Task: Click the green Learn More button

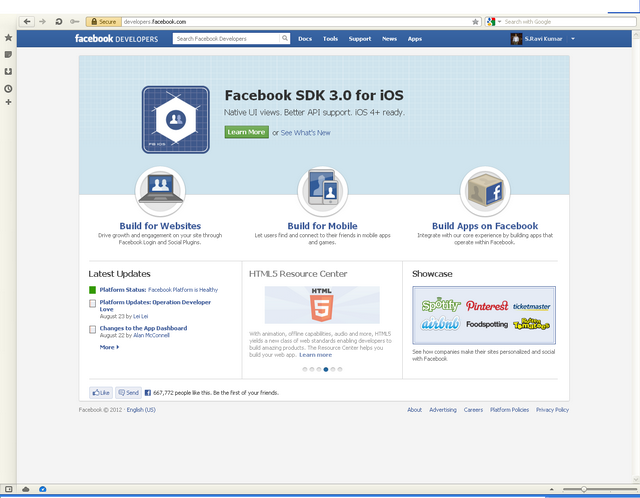Action: point(247,132)
